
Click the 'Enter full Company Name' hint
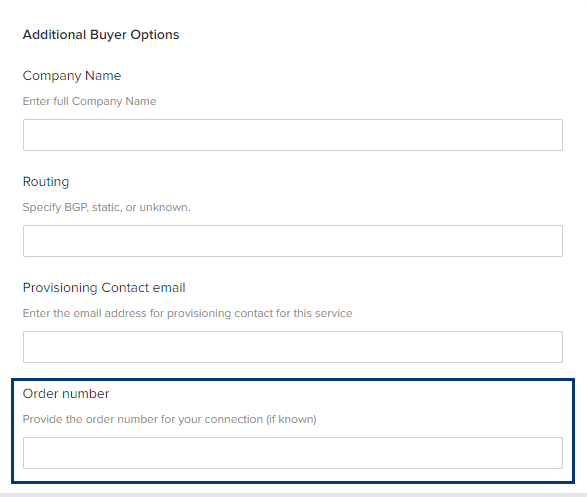89,101
